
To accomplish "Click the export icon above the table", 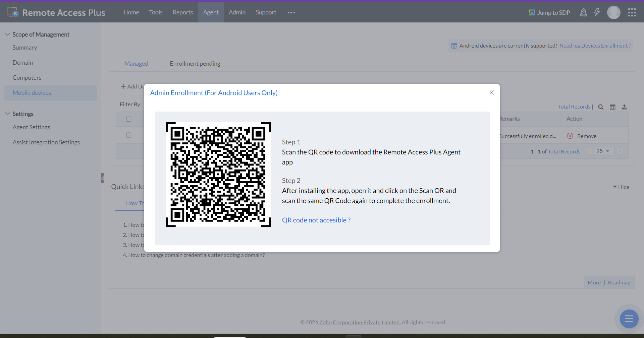I will pos(624,107).
